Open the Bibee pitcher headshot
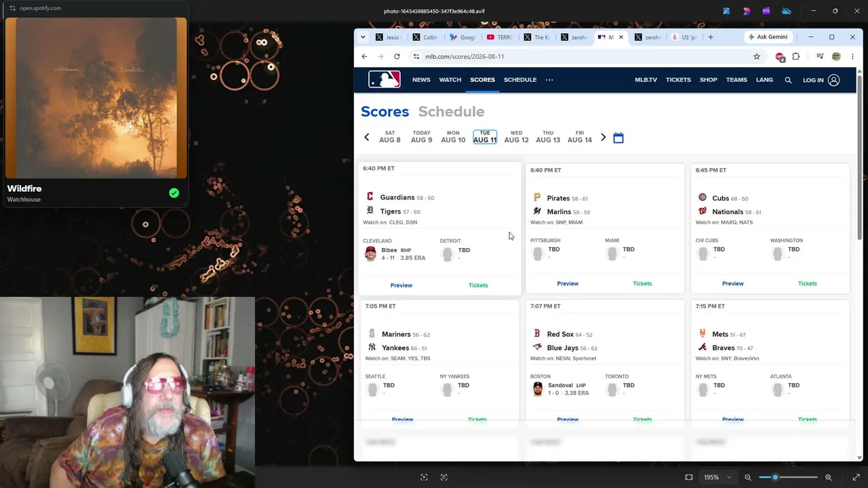Image resolution: width=868 pixels, height=488 pixels. [370, 253]
